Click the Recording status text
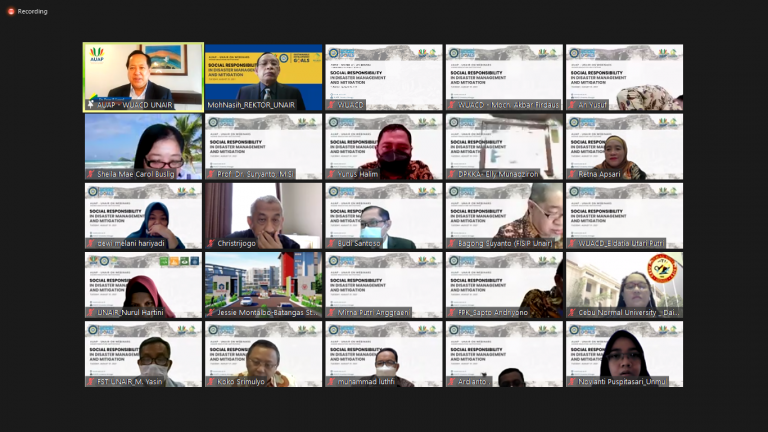The width and height of the screenshot is (768, 432). pos(32,11)
